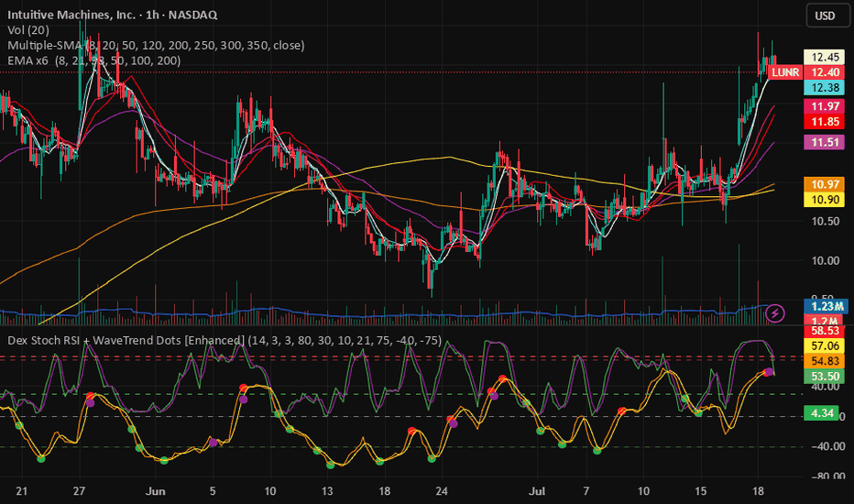Select the EMA x6 indicator legend
Image resolution: width=854 pixels, height=504 pixels.
(93, 60)
